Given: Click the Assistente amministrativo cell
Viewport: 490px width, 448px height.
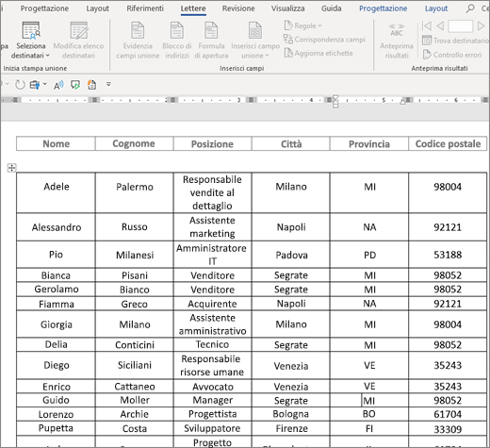Looking at the screenshot, I should (212, 324).
